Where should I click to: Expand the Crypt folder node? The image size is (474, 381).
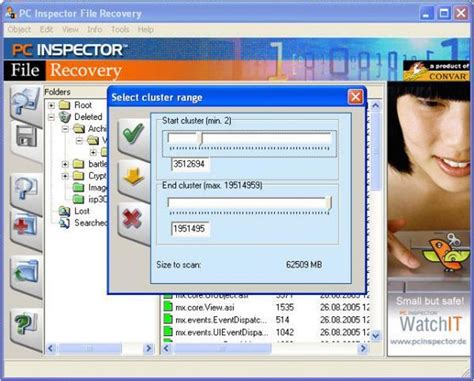[x=65, y=176]
